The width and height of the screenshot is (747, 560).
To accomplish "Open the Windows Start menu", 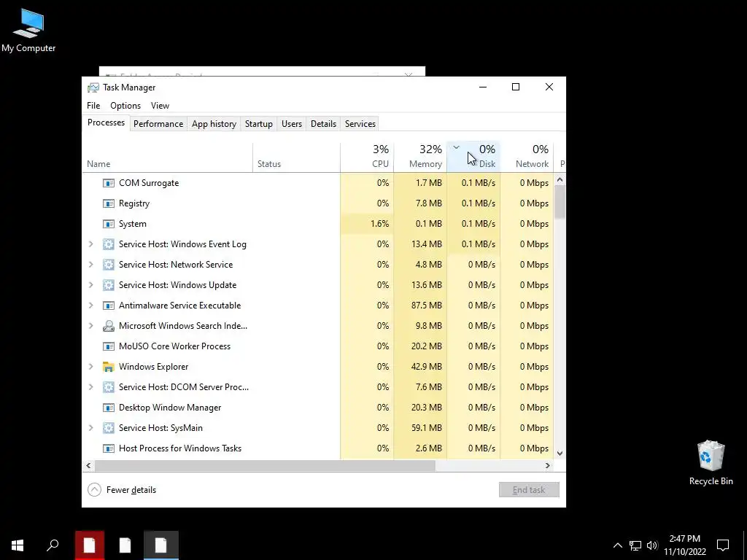I will pos(18,545).
